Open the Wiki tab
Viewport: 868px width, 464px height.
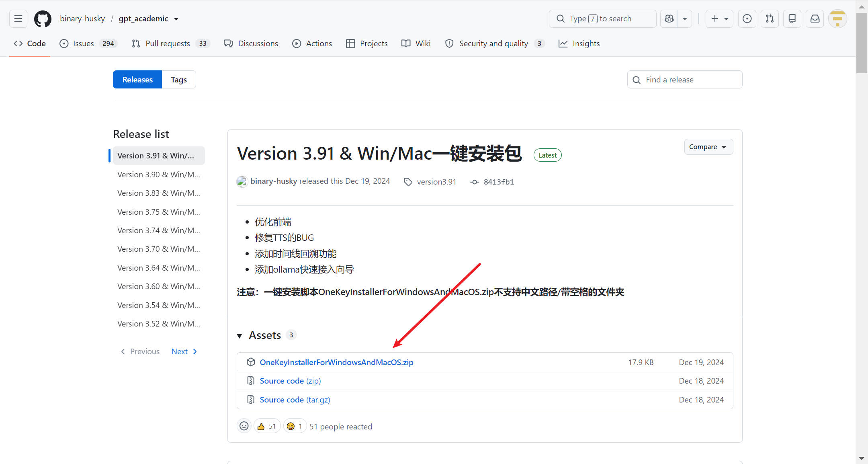(x=416, y=43)
